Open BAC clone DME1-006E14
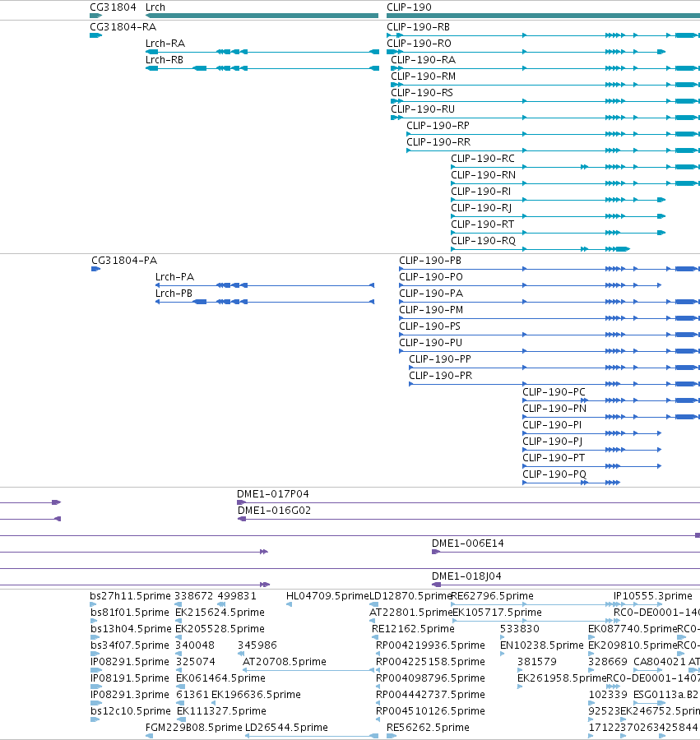 (467, 543)
